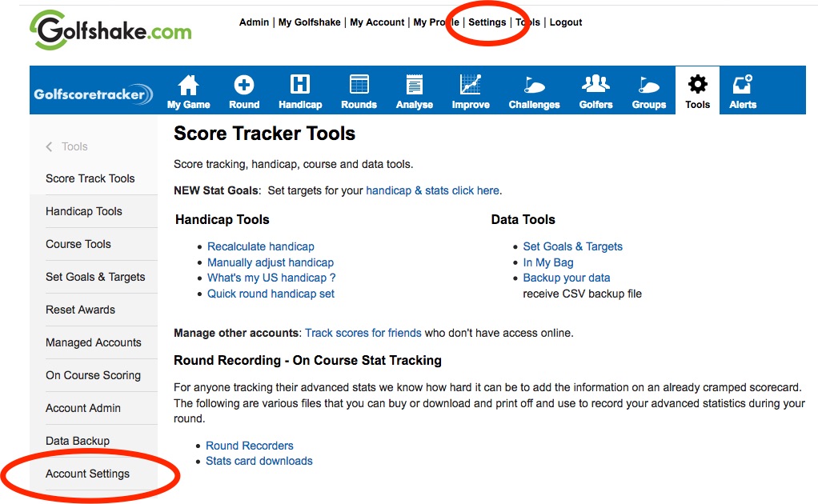Open the Rounds scorecard icon
The width and height of the screenshot is (818, 504).
pos(359,85)
